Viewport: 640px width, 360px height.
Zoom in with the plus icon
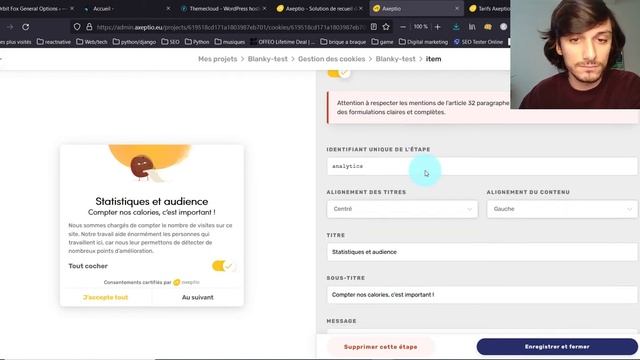click(x=438, y=27)
